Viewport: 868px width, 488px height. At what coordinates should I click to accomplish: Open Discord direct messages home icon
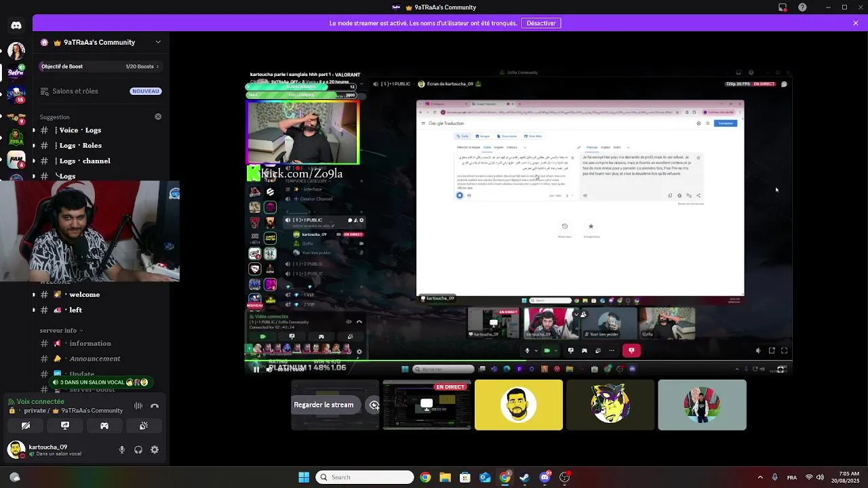(x=16, y=25)
